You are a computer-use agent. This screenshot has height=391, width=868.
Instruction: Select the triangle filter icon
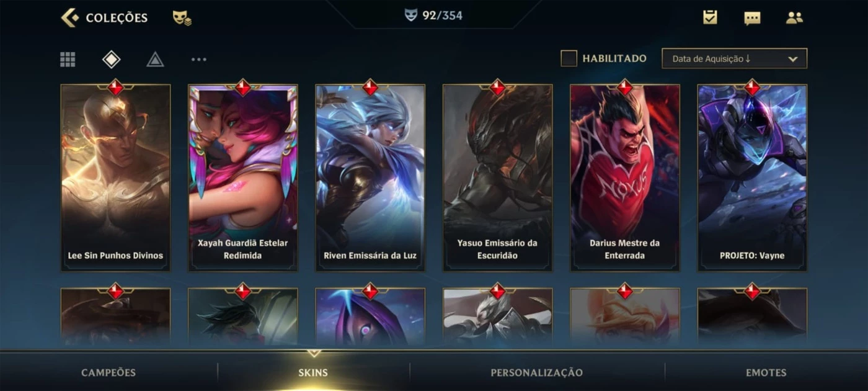pyautogui.click(x=155, y=60)
